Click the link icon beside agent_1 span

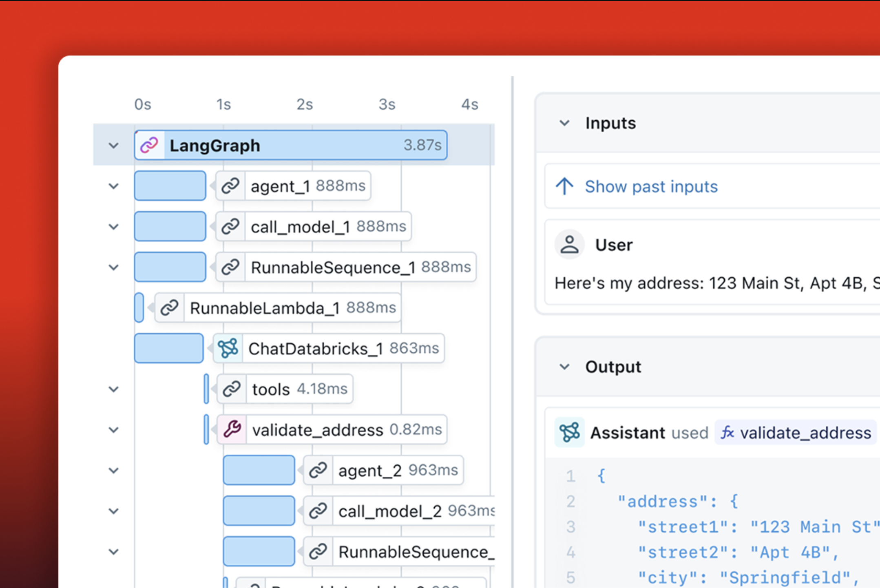pos(231,186)
